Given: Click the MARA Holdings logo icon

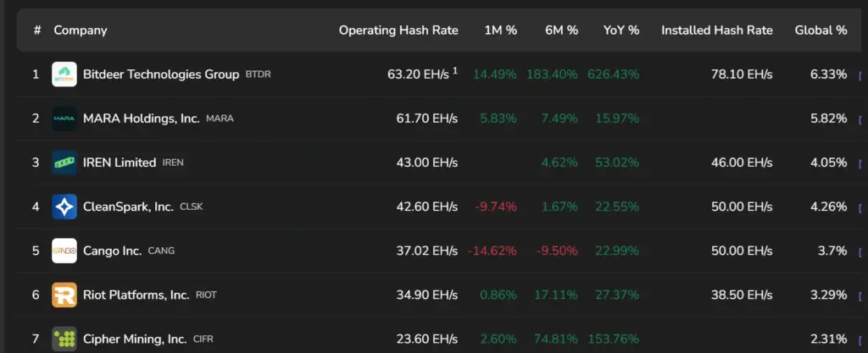Looking at the screenshot, I should click(64, 119).
